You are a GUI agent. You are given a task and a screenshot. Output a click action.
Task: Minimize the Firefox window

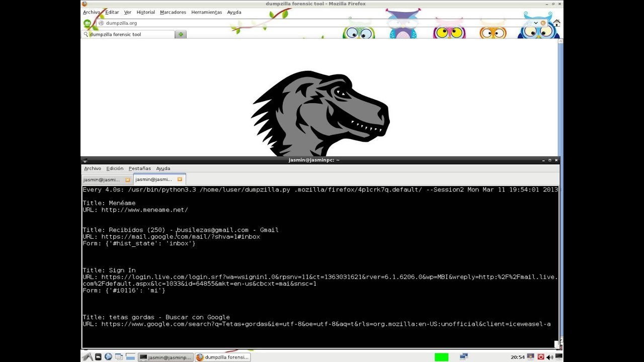tap(547, 4)
